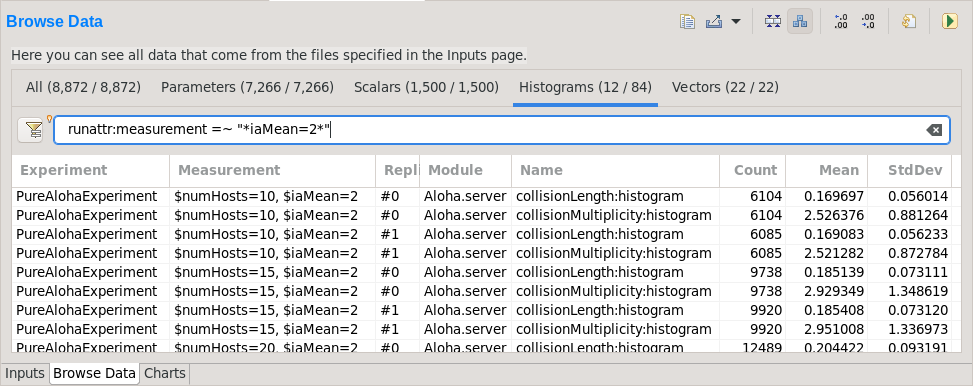This screenshot has width=973, height=386.
Task: Click the mean value 2.929349
Action: (834, 292)
